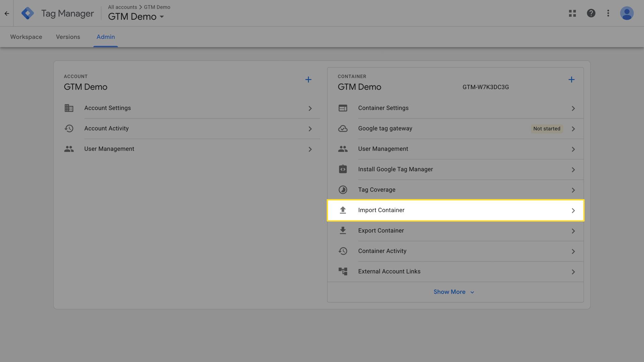
Task: Switch to the Versions tab
Action: [x=68, y=37]
